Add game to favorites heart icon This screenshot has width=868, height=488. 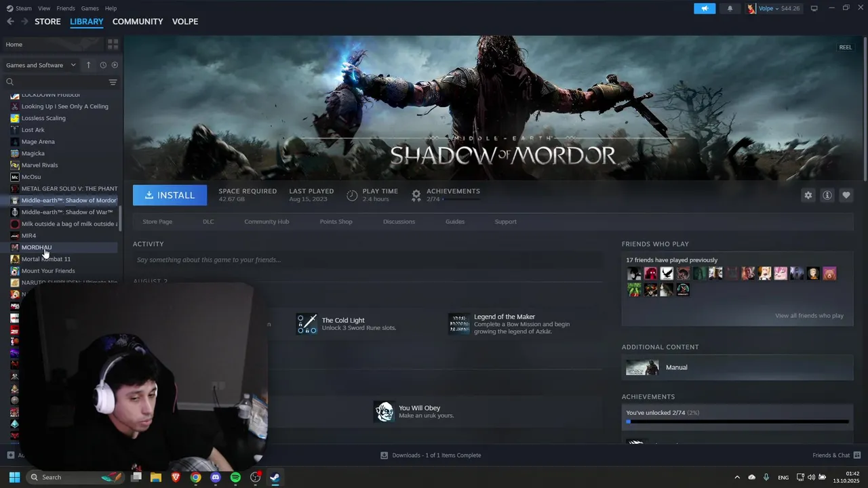[846, 195]
